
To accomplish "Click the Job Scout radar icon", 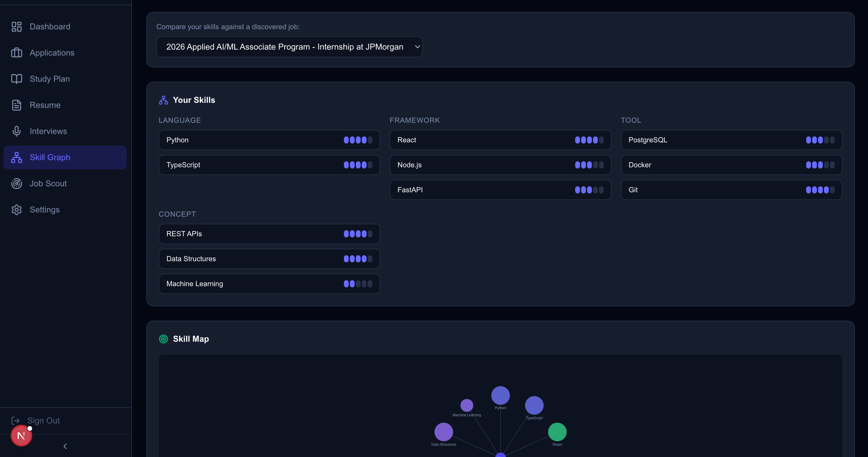I will click(17, 184).
